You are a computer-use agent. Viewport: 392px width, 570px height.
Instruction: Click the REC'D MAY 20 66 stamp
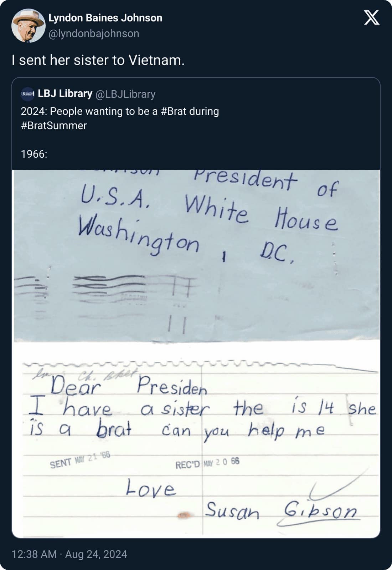207,463
